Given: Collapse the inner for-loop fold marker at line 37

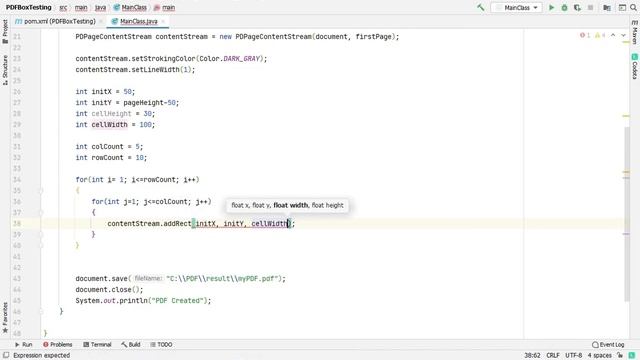Looking at the screenshot, I should coord(41,213).
